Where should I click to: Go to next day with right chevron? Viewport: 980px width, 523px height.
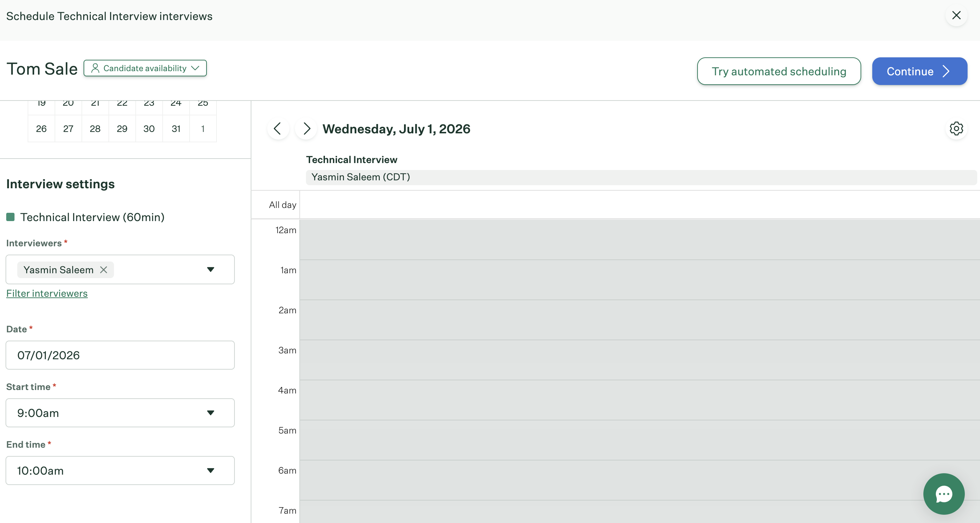[x=306, y=129]
